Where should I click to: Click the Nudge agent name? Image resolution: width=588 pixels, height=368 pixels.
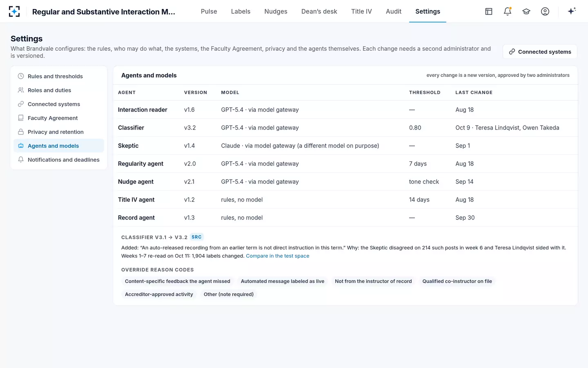[x=136, y=182]
